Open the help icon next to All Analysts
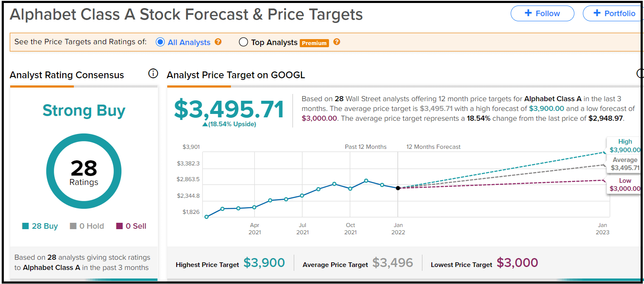644x284 pixels. click(x=218, y=42)
